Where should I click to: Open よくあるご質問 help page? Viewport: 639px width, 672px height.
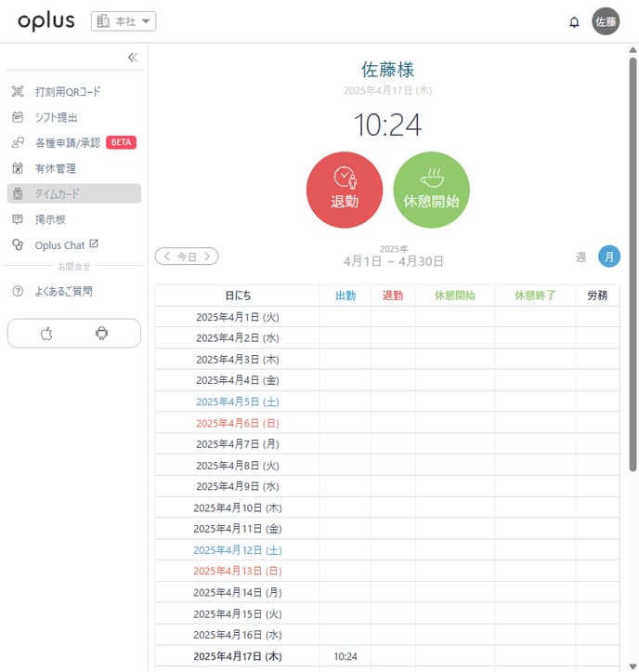(63, 291)
